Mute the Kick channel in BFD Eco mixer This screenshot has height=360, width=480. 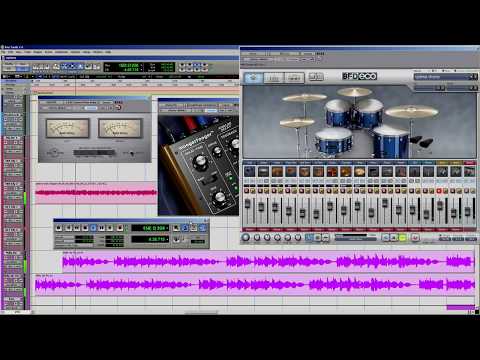246,190
